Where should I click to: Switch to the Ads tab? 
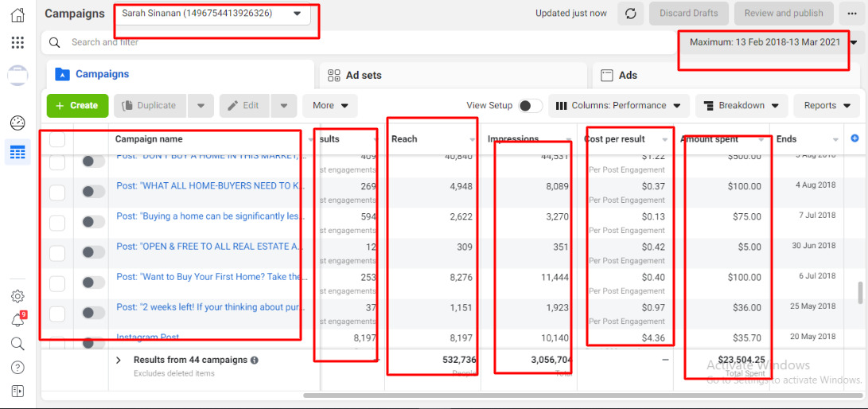point(628,75)
